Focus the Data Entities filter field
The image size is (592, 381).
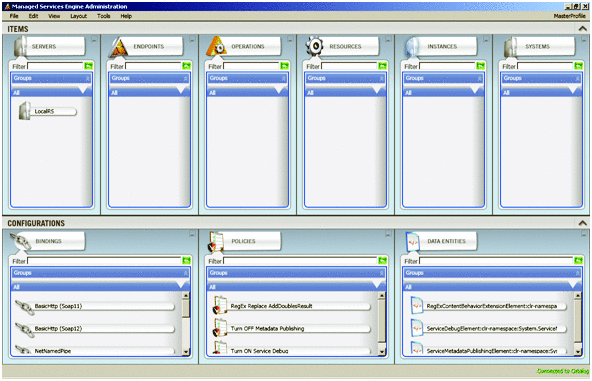(496, 261)
